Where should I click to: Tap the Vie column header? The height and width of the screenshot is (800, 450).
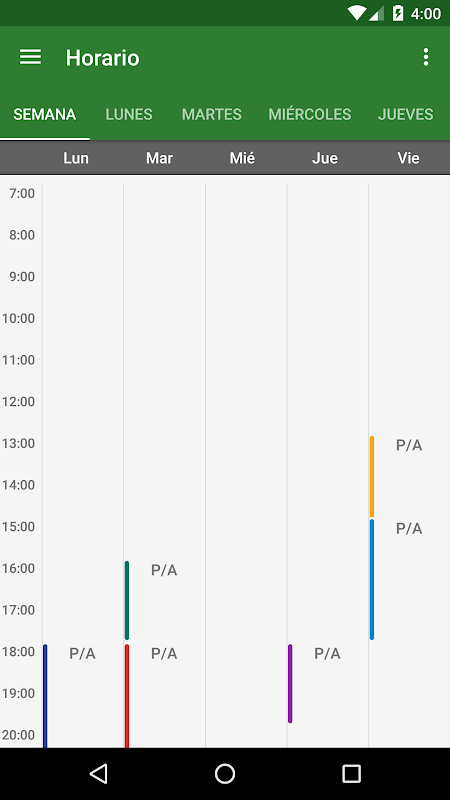(409, 158)
